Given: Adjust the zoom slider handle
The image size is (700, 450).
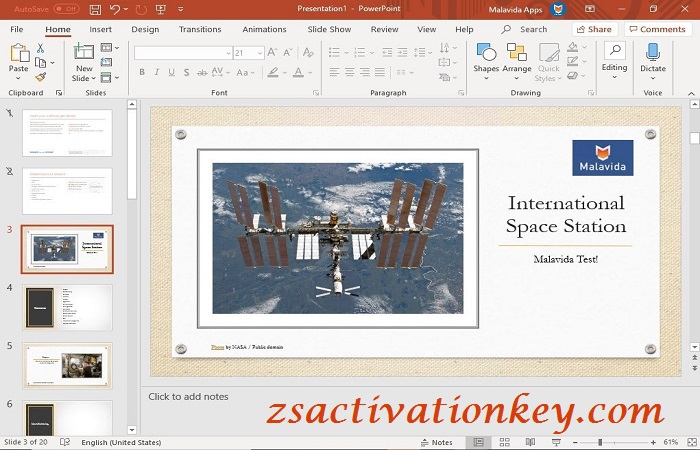Looking at the screenshot, I should 600,442.
